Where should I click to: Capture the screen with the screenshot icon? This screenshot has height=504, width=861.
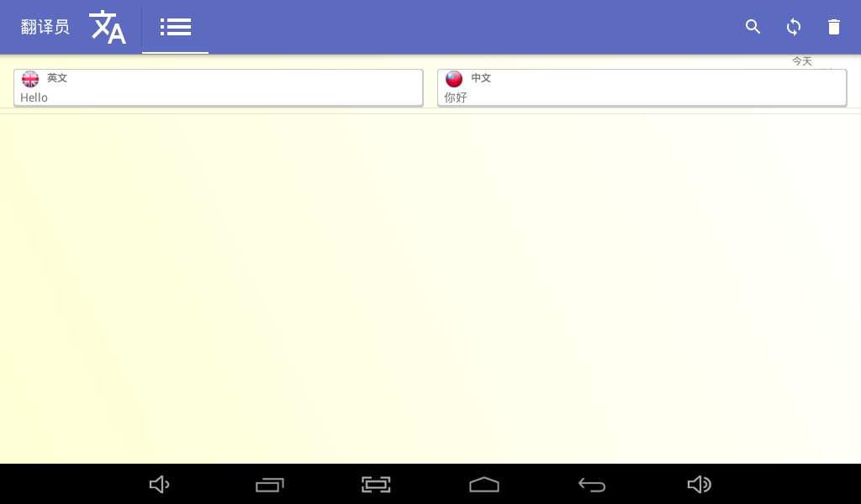[x=376, y=484]
